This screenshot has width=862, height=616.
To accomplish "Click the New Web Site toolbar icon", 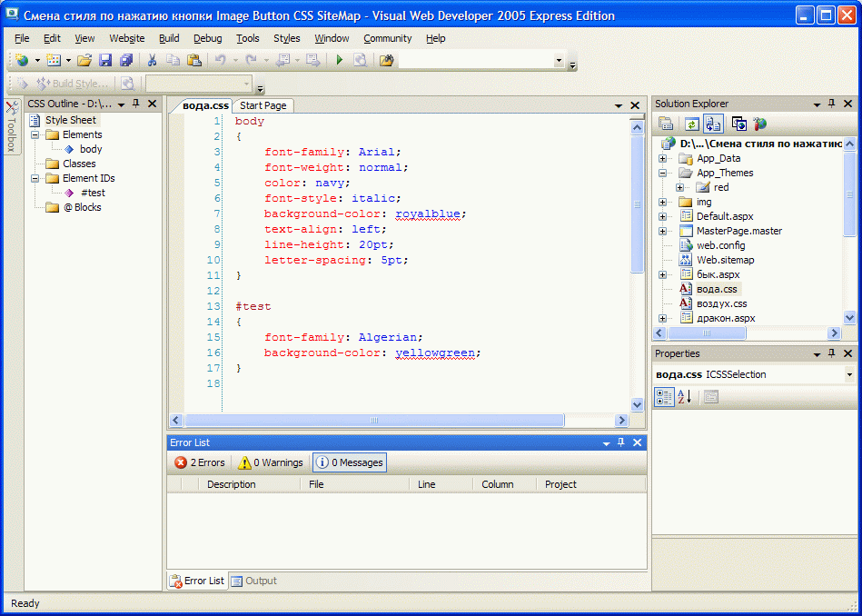I will [x=22, y=60].
